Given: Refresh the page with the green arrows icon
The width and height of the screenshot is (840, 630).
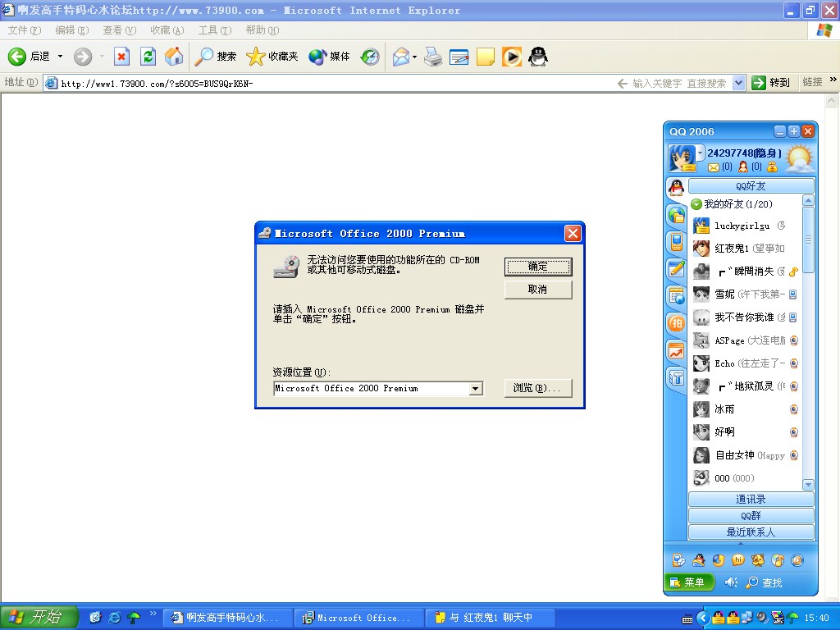Looking at the screenshot, I should (148, 57).
